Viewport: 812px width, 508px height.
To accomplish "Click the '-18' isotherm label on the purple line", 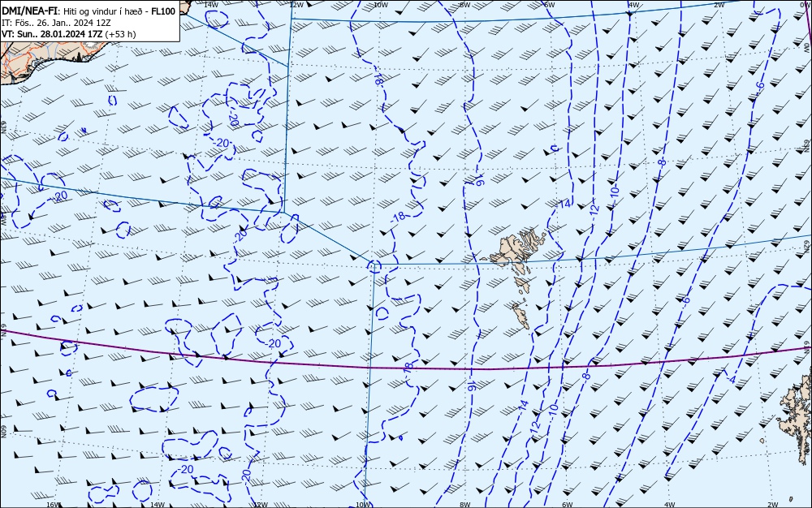I will [408, 368].
